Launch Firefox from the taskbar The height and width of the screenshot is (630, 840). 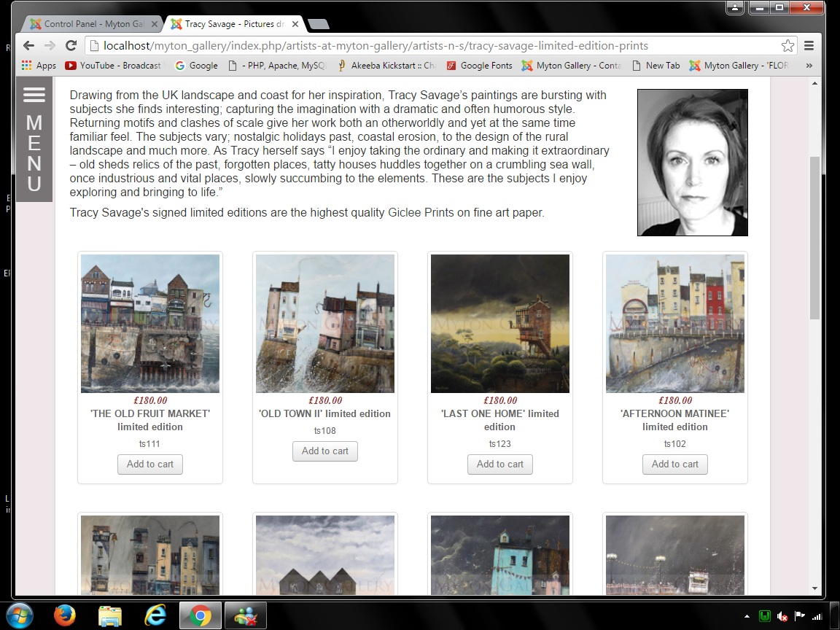click(65, 615)
